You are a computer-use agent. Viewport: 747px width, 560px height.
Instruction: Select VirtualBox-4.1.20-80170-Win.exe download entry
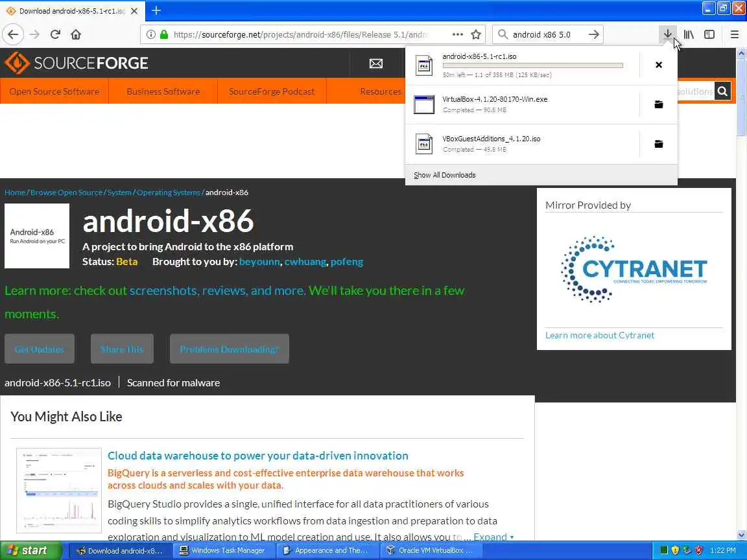pos(522,104)
